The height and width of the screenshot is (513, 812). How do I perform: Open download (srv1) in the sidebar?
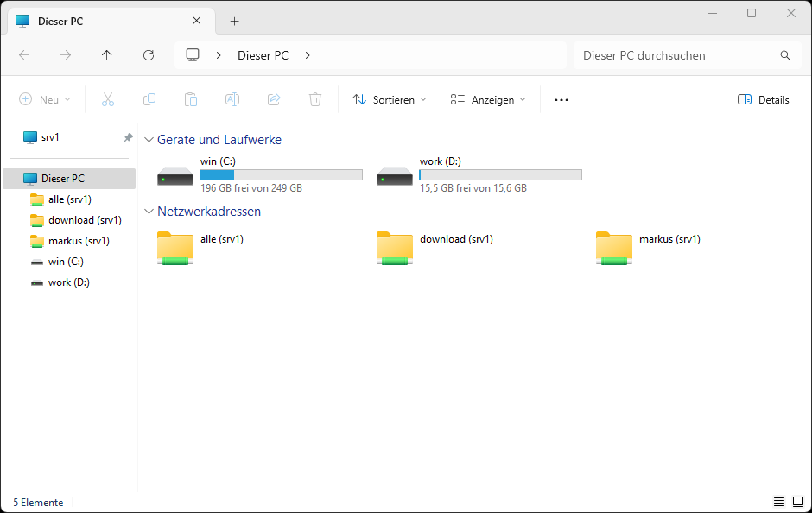pyautogui.click(x=69, y=220)
